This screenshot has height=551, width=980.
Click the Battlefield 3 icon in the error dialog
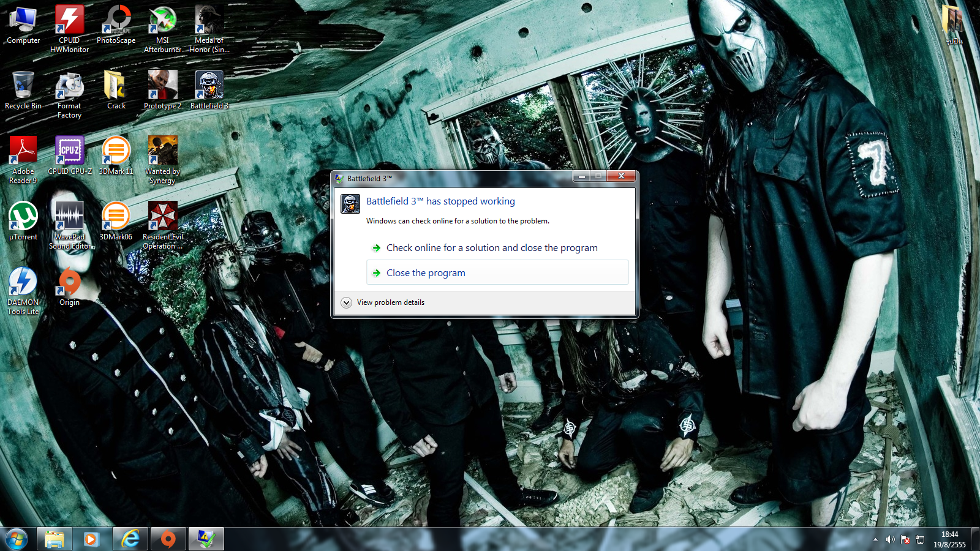(350, 204)
